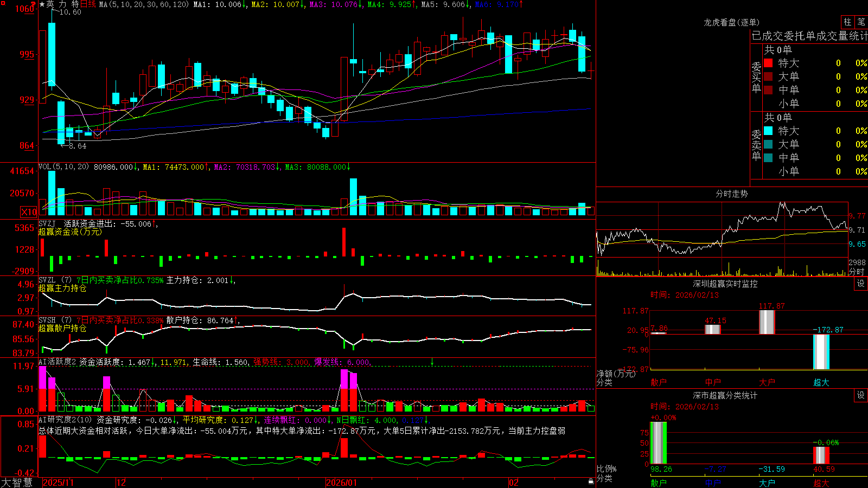Select the 2026/01 timeline date marker
This screenshot has height=488, width=868.
coord(341,483)
